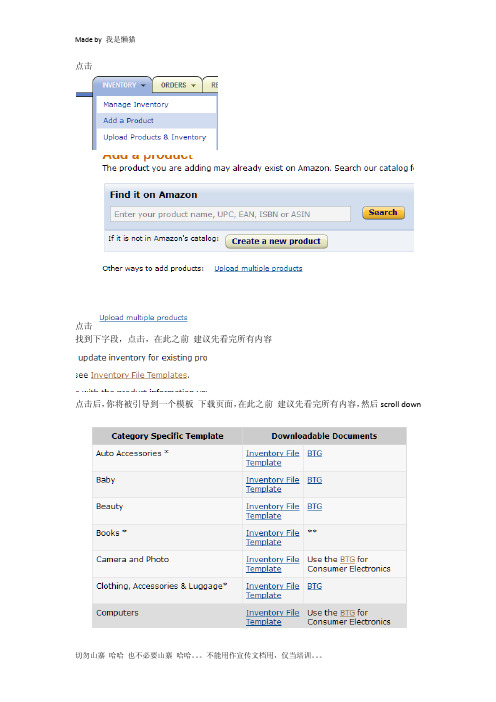496x702 pixels.
Task: Select the Camera and Photo category cell
Action: [x=167, y=564]
